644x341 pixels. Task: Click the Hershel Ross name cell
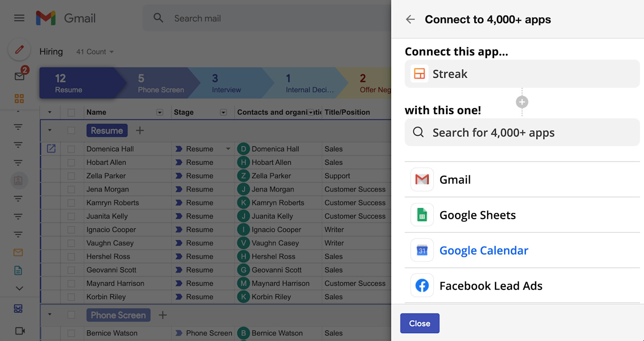coord(128,256)
